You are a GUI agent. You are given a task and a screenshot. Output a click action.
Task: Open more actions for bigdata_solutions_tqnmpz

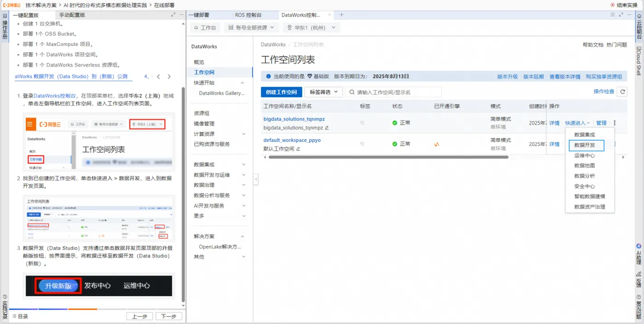click(615, 123)
